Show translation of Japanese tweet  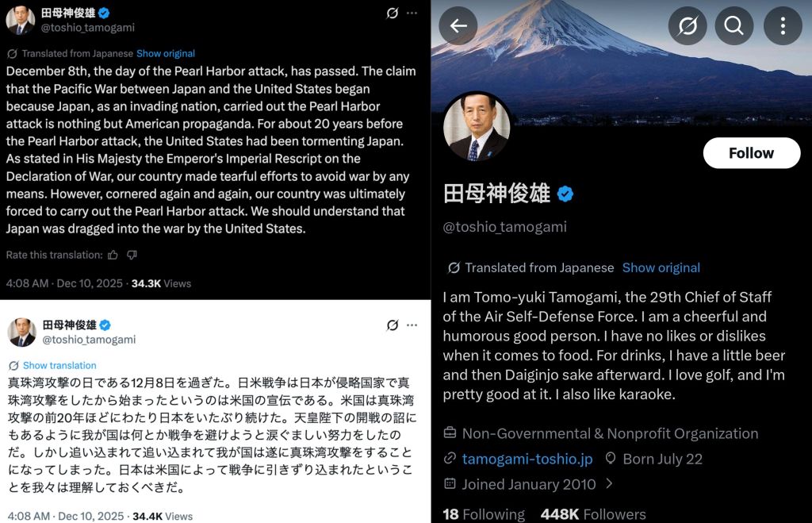(x=59, y=365)
